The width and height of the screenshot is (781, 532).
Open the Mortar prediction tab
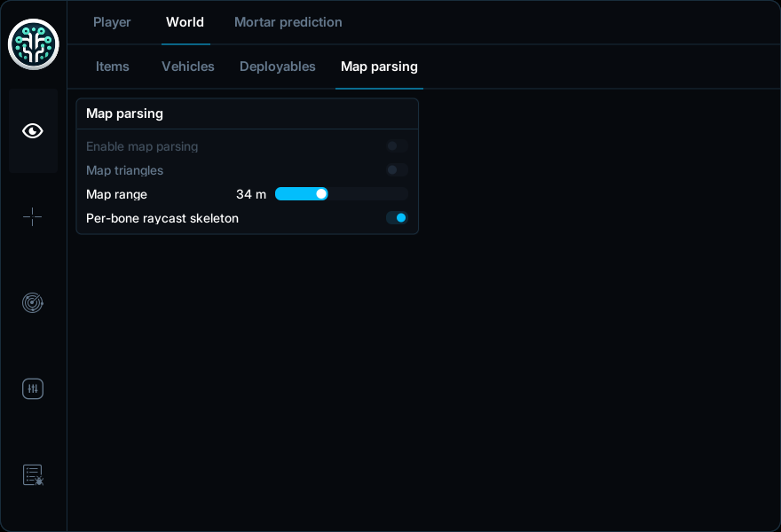(288, 22)
